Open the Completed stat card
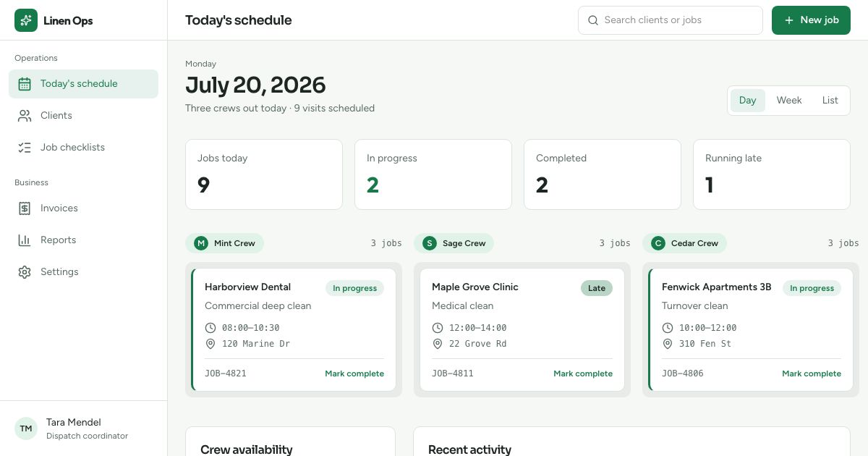This screenshot has width=868, height=456. tap(603, 174)
